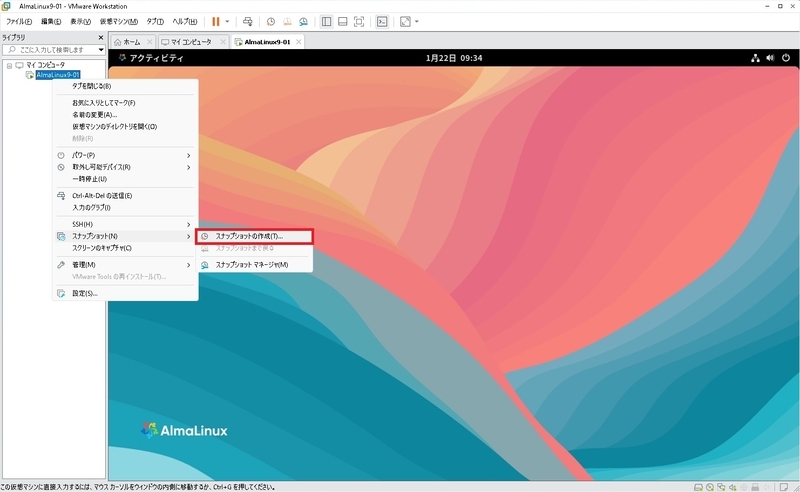Open snapshot manager from the toolbar icon
Image resolution: width=800 pixels, height=492 pixels.
click(x=304, y=21)
